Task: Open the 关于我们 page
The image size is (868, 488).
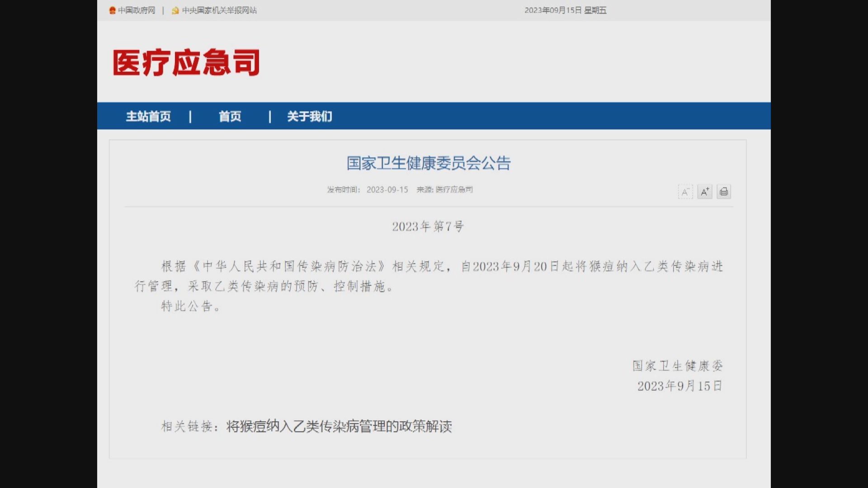Action: tap(309, 117)
